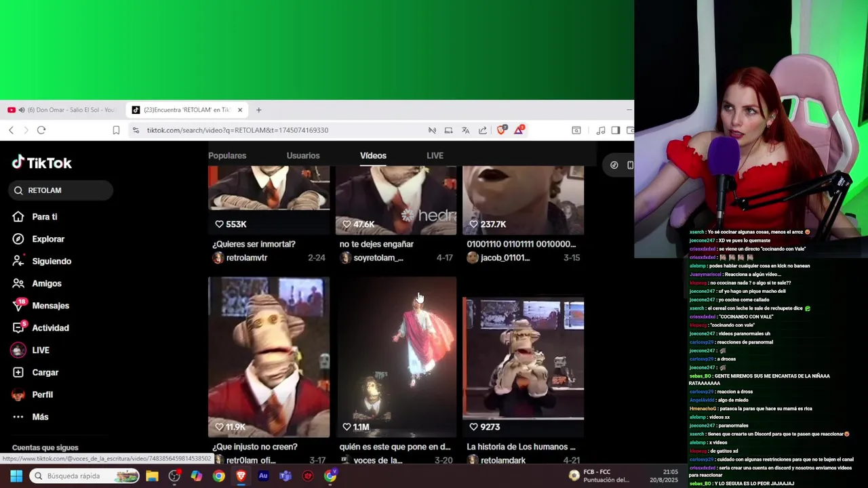Reload the current page

41,130
